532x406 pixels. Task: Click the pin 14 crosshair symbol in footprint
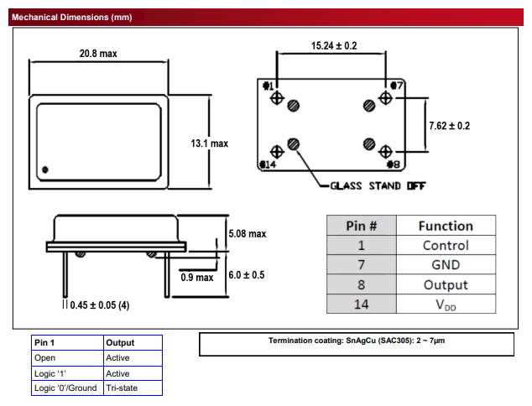point(278,152)
